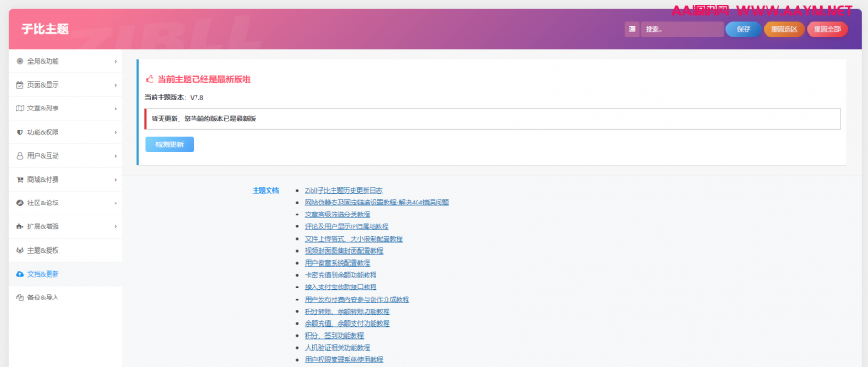Viewport: 868px width, 367px height.
Task: Open the 用户徽章系统配置教程 link
Action: coord(337,263)
